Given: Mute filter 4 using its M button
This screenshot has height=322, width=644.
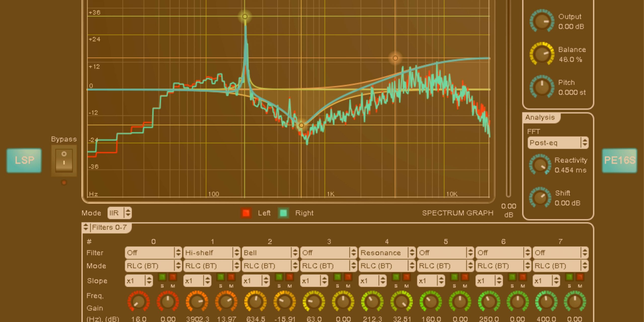Looking at the screenshot, I should (407, 277).
